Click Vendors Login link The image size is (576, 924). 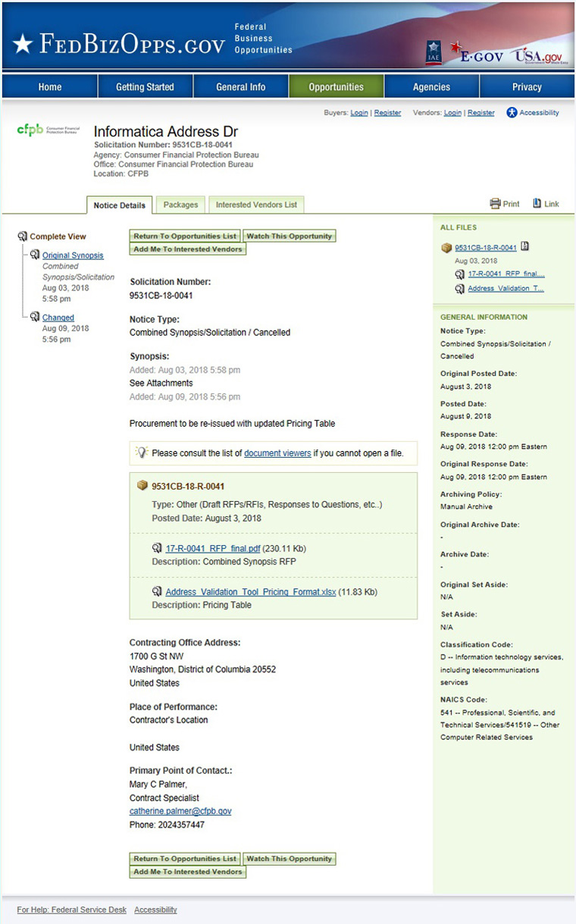[452, 113]
